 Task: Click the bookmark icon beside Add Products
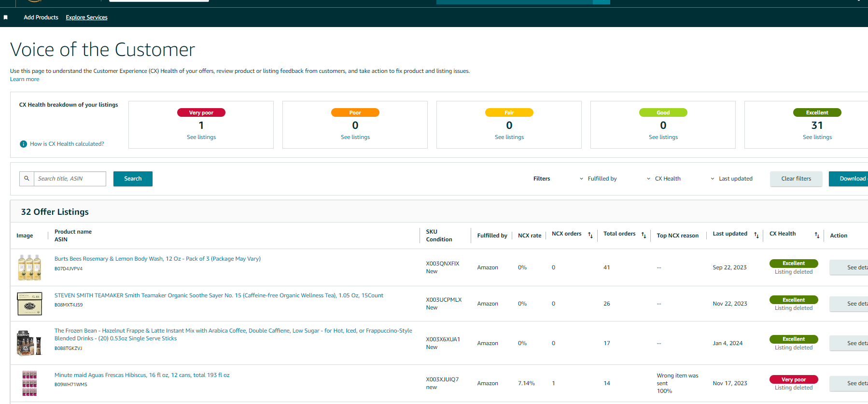tap(6, 17)
